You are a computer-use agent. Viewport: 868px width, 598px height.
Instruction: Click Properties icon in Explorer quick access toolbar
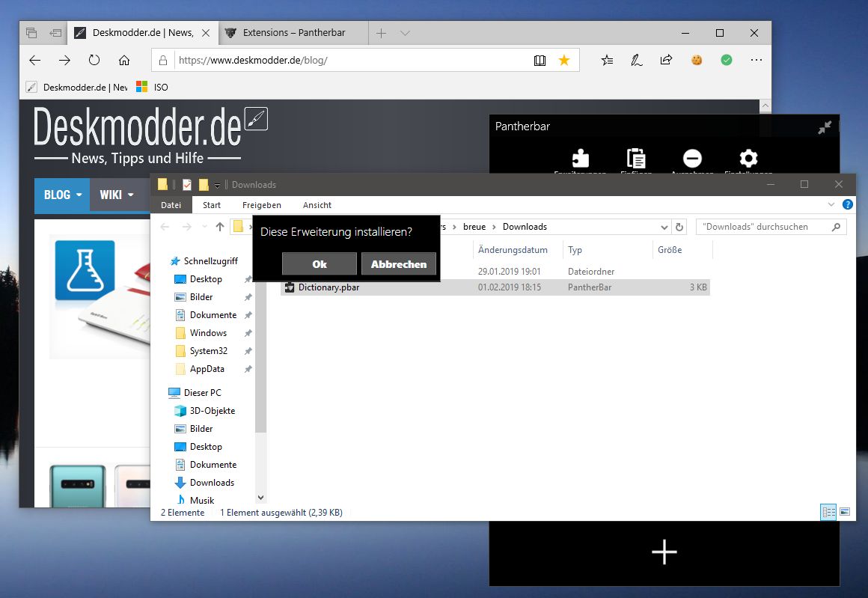pos(186,184)
